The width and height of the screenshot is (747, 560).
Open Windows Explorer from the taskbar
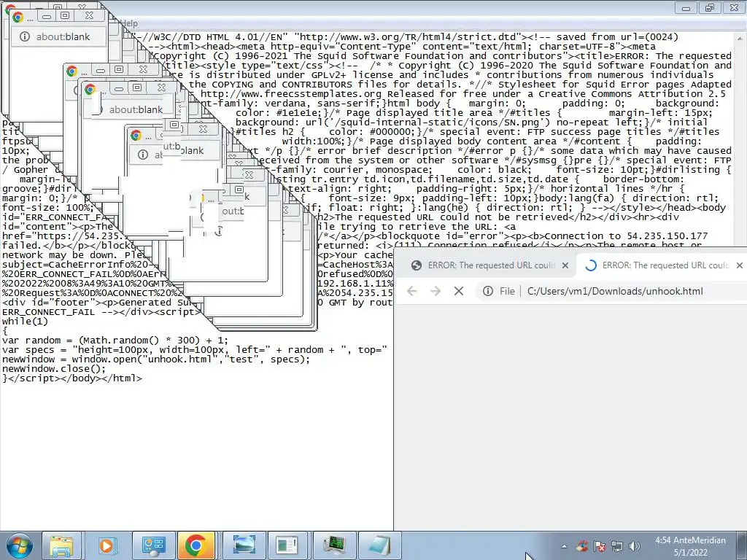(x=61, y=545)
